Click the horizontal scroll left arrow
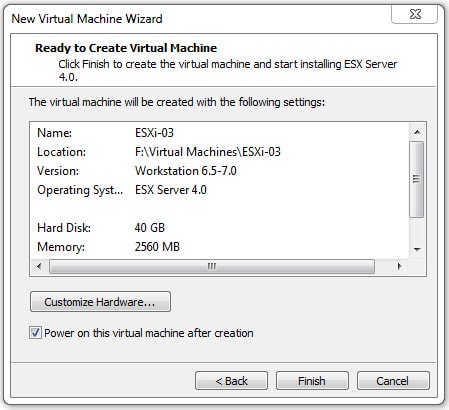449x410 pixels. (39, 266)
